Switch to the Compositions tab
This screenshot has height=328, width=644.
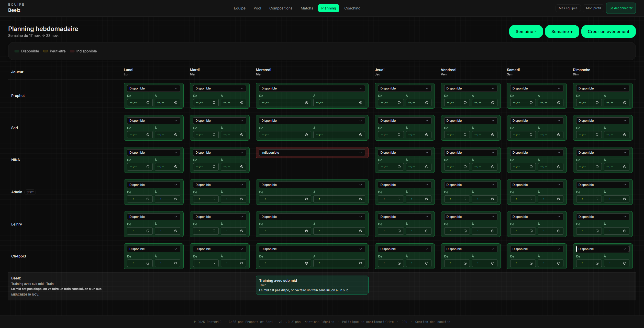tap(281, 8)
